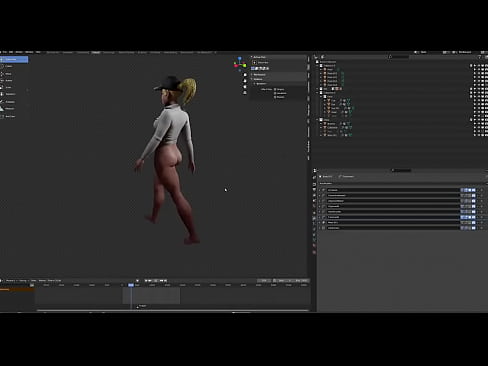The image size is (488, 366).
Task: Click the play button in timeline header
Action: click(x=156, y=281)
